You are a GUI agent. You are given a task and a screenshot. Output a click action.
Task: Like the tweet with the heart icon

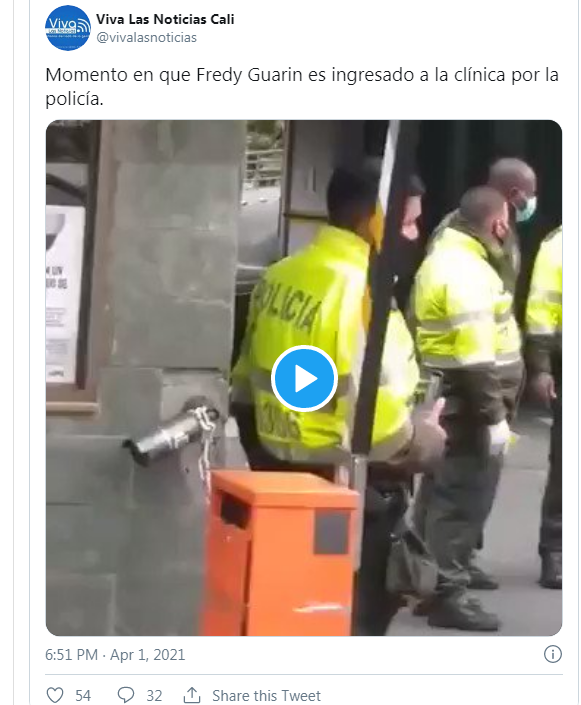click(x=55, y=695)
